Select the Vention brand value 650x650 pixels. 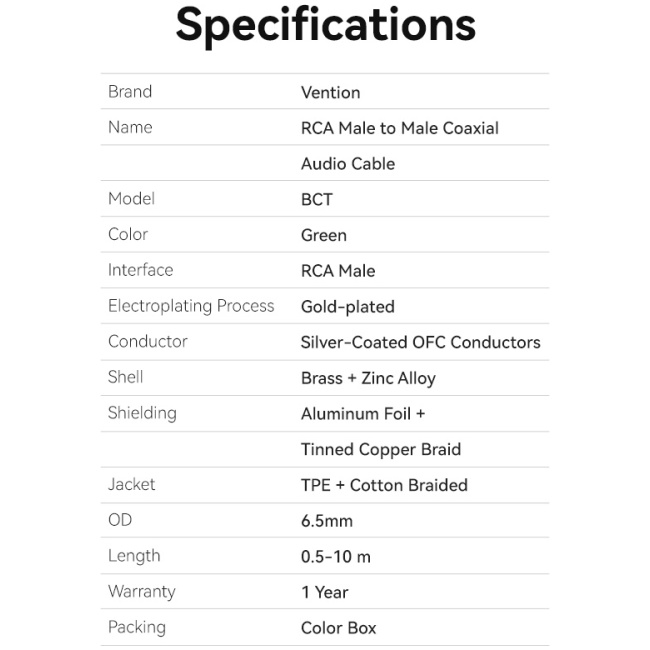click(330, 93)
